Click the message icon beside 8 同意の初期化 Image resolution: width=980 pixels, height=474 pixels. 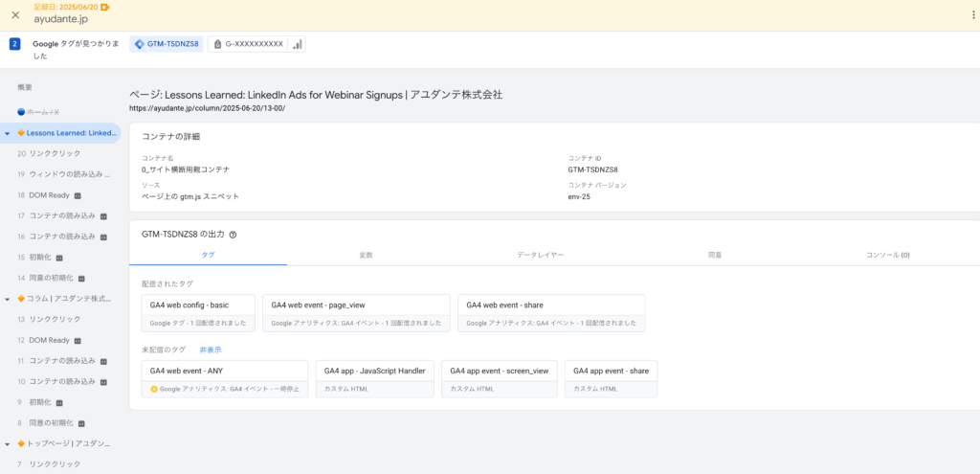coord(81,423)
